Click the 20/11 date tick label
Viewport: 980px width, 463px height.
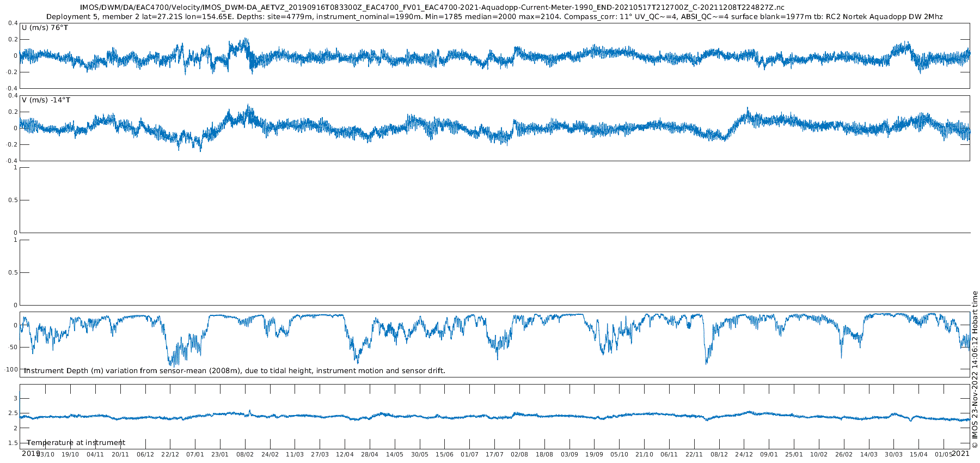tap(120, 454)
